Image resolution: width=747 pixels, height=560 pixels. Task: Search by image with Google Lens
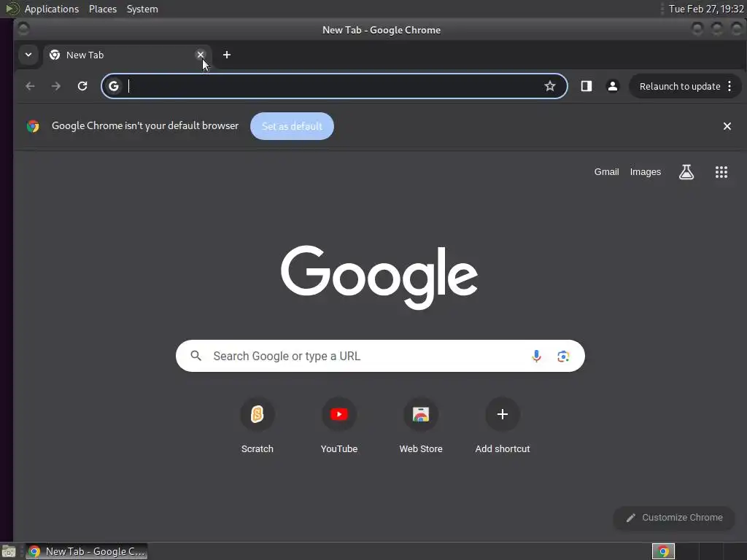click(563, 356)
